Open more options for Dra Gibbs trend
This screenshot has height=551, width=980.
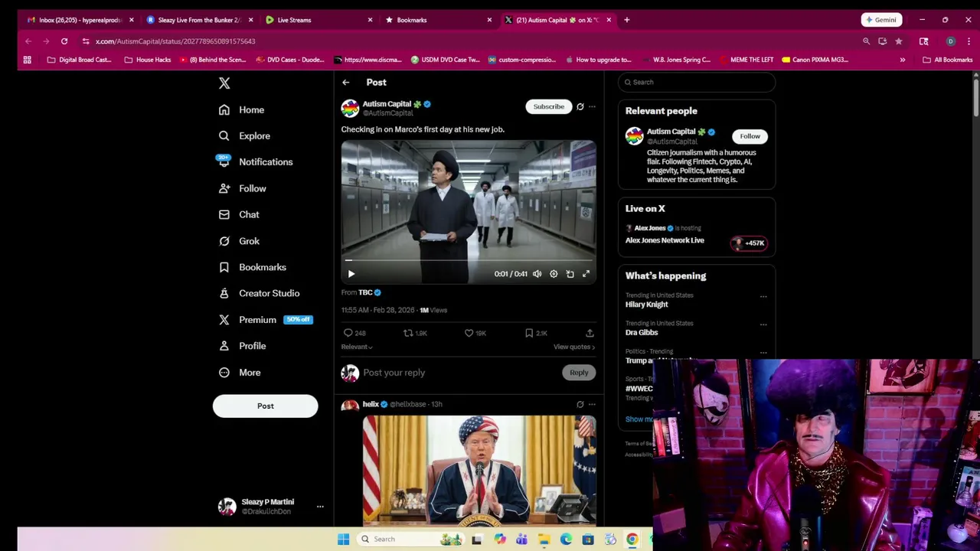coord(763,324)
